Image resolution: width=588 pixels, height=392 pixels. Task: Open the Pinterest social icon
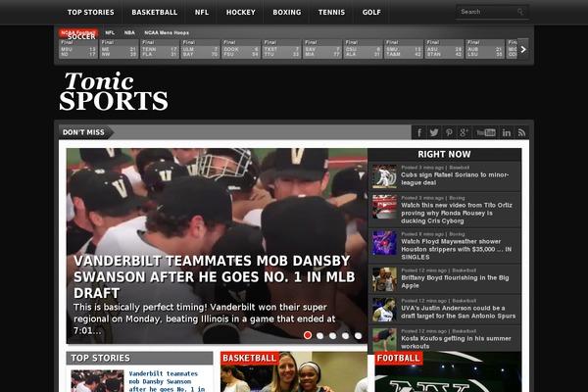[449, 132]
